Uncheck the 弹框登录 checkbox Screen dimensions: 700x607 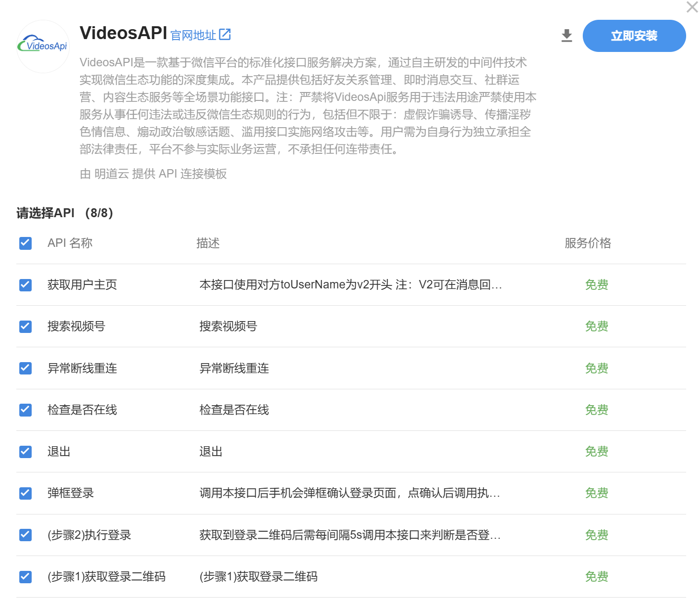pyautogui.click(x=25, y=493)
